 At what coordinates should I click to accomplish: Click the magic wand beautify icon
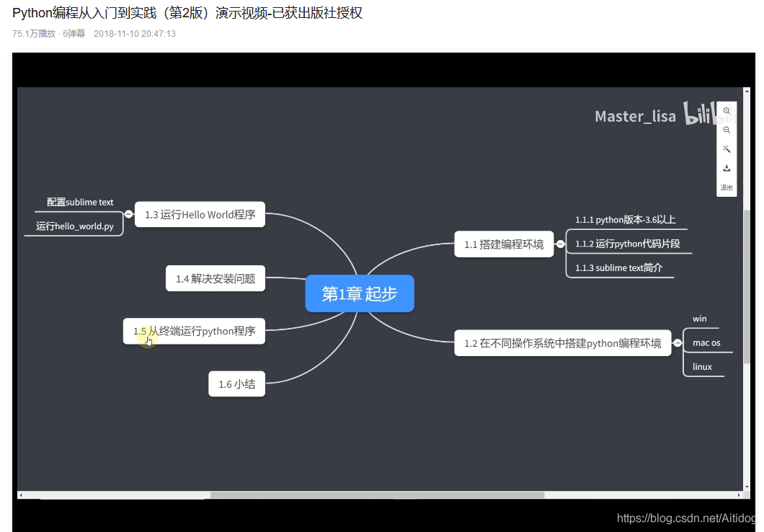pos(727,149)
